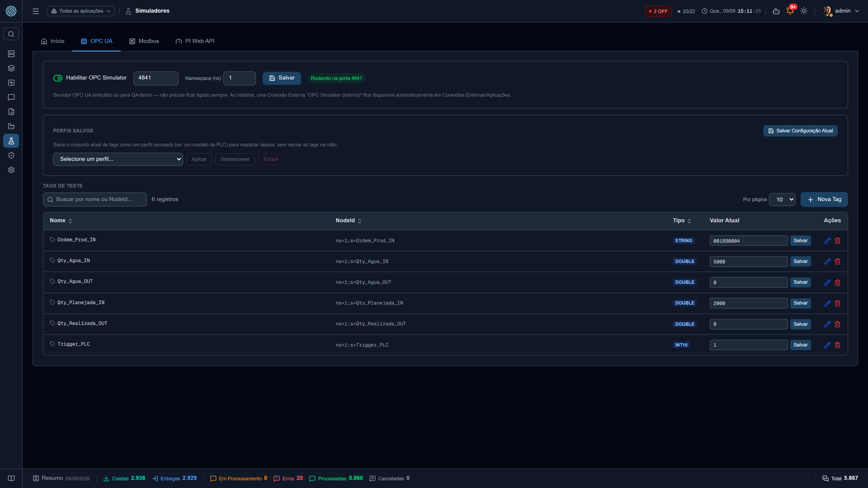Viewport: 868px width, 488px height.
Task: Edit the Qty_Agua_OUT tag
Action: tap(827, 282)
